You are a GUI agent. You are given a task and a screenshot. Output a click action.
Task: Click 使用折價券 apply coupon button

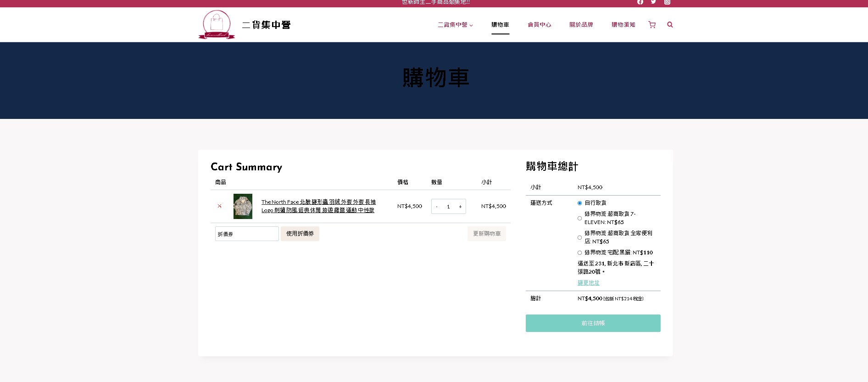300,234
